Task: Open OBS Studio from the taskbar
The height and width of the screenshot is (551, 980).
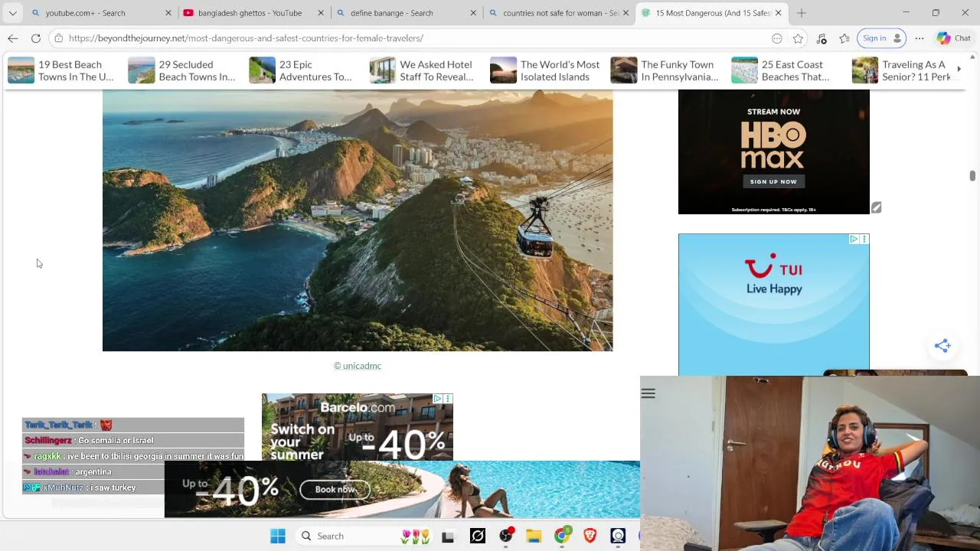Action: coord(506,536)
